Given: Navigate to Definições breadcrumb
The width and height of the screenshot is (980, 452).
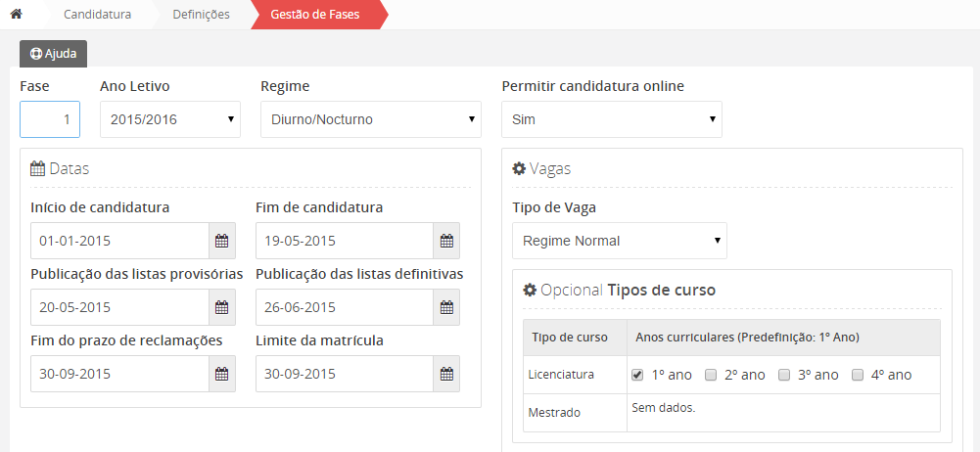Looking at the screenshot, I should [201, 15].
